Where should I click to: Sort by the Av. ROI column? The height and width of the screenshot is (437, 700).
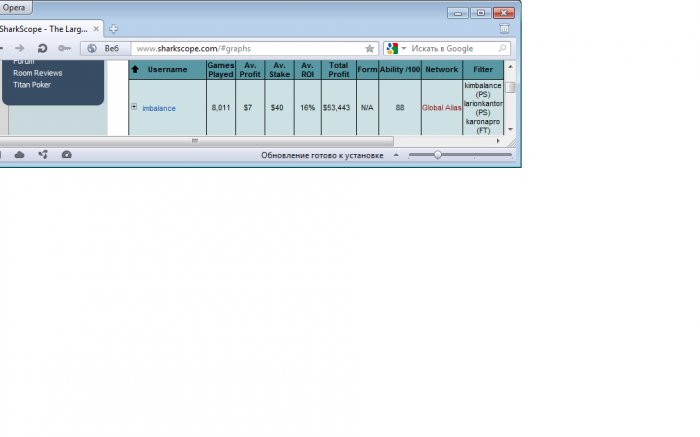pos(307,70)
